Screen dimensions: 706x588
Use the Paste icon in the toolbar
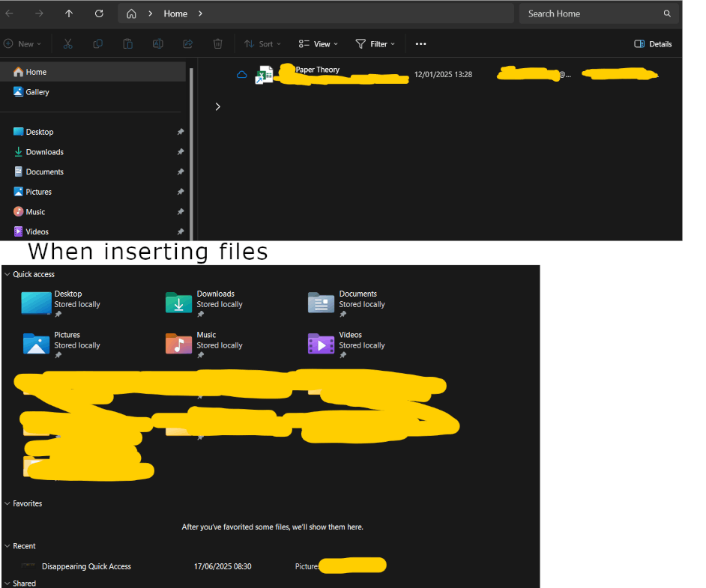[127, 43]
